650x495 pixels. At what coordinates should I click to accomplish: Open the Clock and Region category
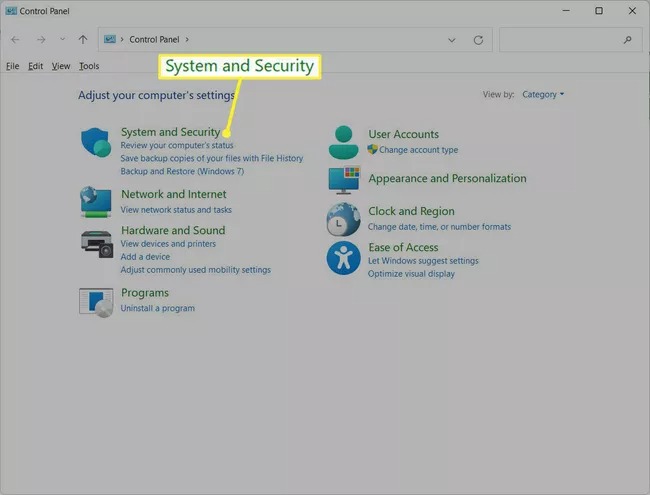(x=411, y=211)
